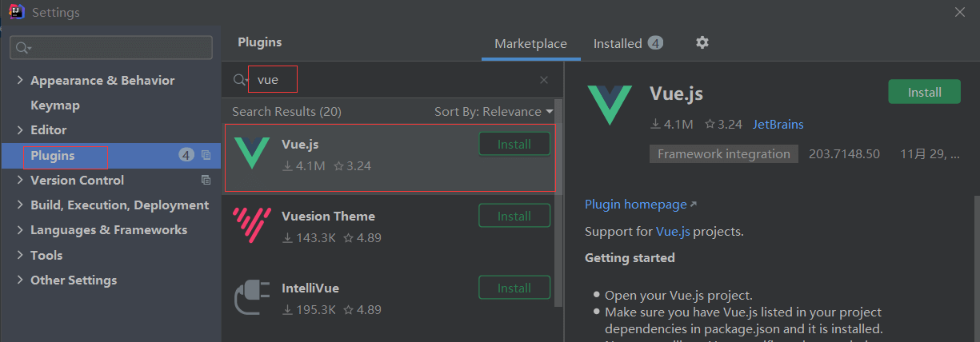
Task: Open the JetBrains vendor link
Action: [x=778, y=125]
